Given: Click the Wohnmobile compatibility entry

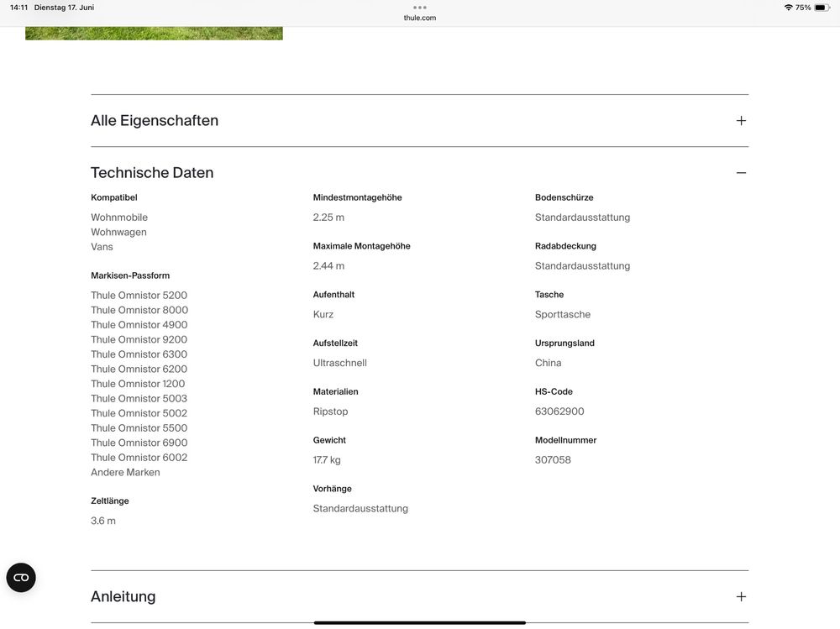Looking at the screenshot, I should (x=119, y=217).
